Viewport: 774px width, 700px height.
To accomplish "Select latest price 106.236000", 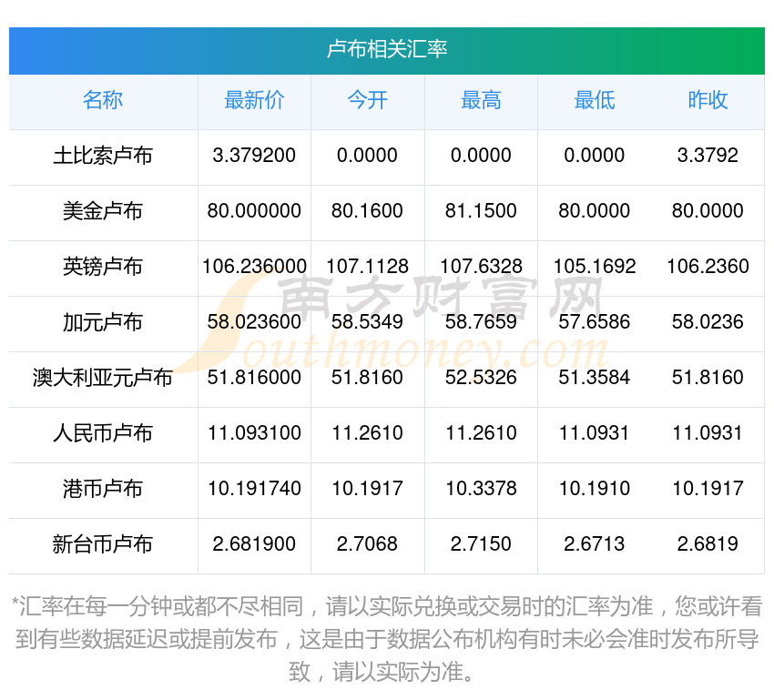I will pos(254,267).
